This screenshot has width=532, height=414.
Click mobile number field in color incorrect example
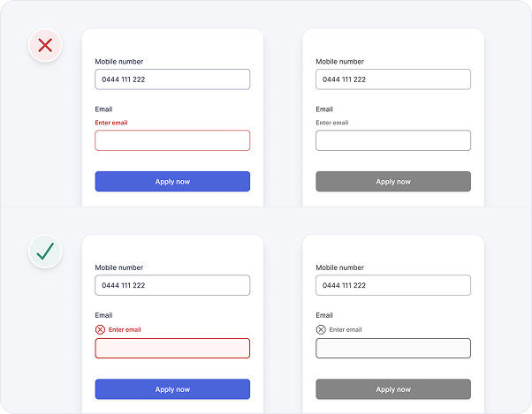(172, 79)
